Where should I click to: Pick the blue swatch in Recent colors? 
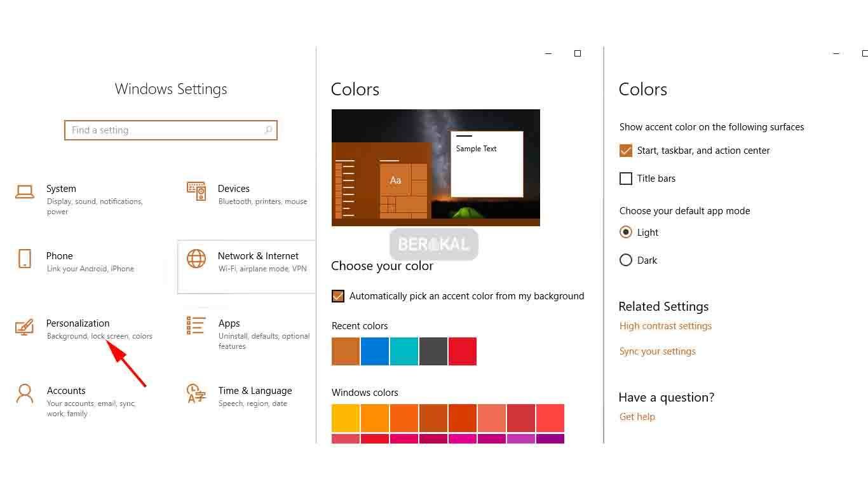point(375,351)
